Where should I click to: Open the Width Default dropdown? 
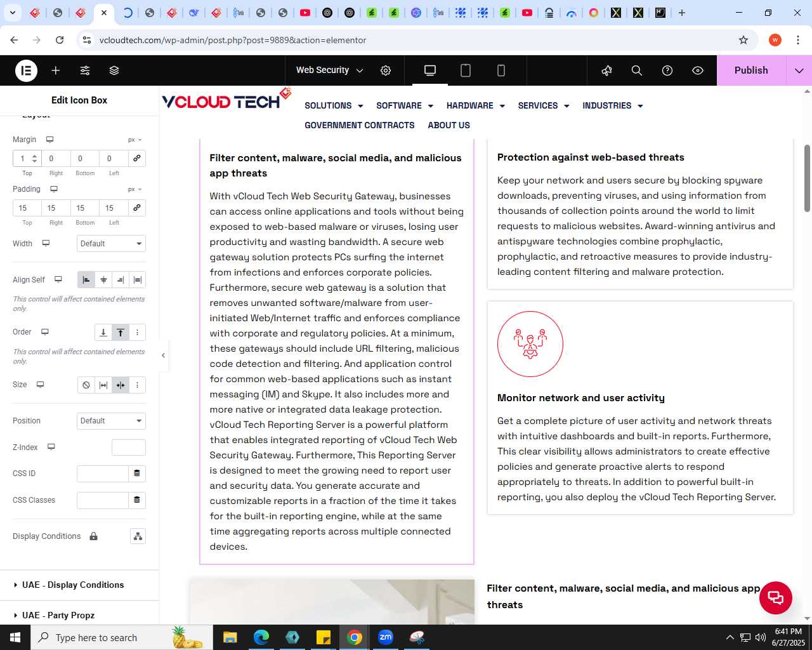coord(111,244)
